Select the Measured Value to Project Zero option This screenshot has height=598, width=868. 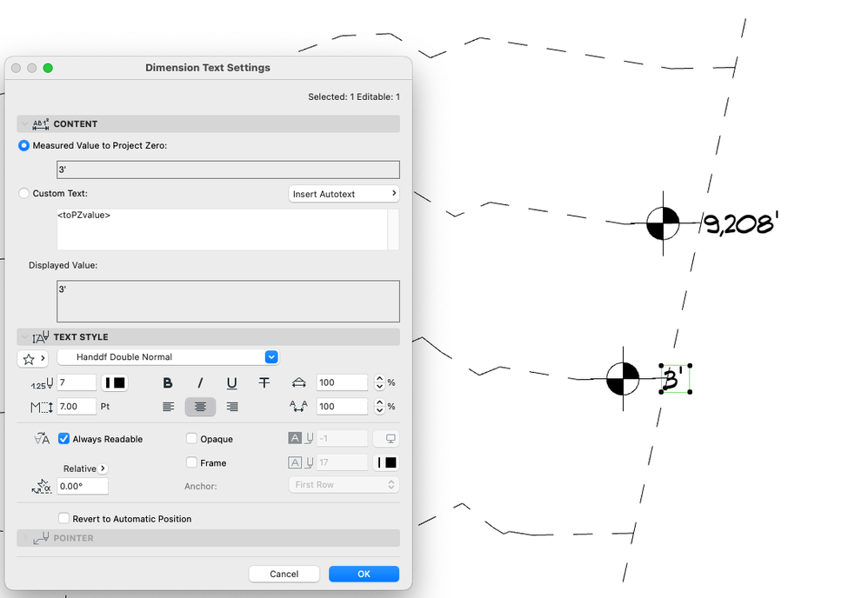pyautogui.click(x=23, y=145)
